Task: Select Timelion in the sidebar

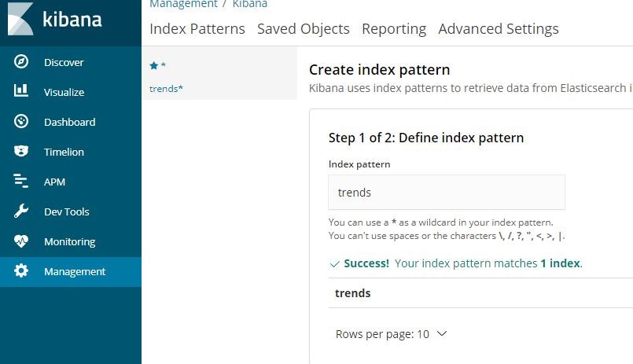Action: point(64,153)
